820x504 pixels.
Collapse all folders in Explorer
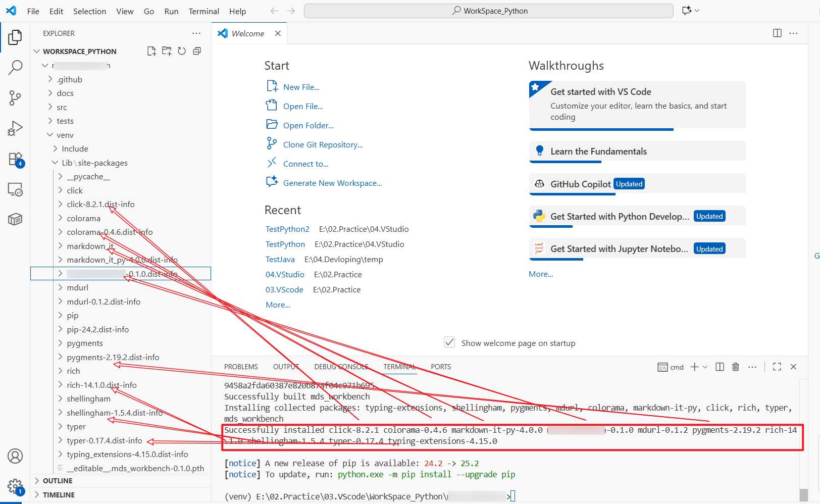(197, 51)
